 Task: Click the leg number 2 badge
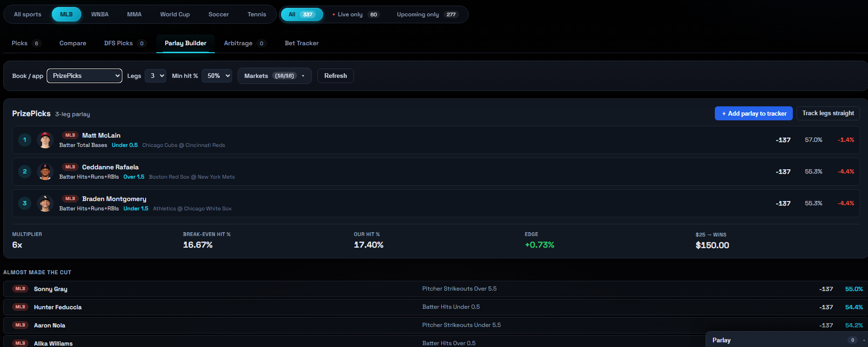click(x=25, y=172)
